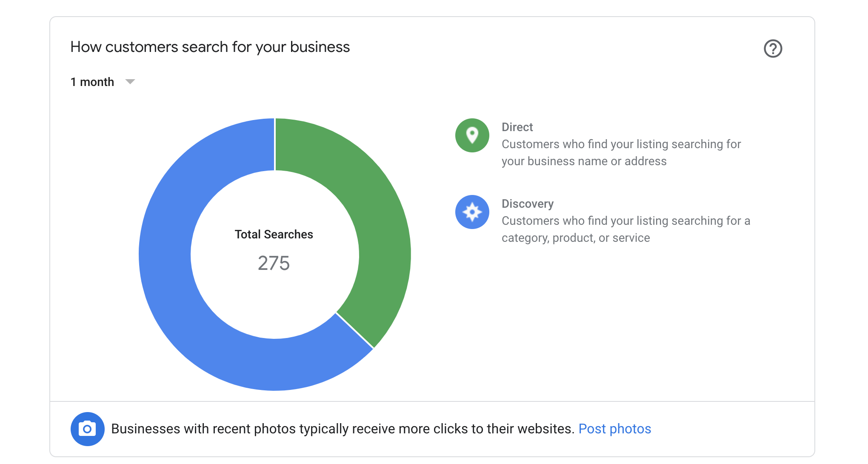Image resolution: width=868 pixels, height=464 pixels.
Task: Click the recent photos tip message text
Action: 343,429
